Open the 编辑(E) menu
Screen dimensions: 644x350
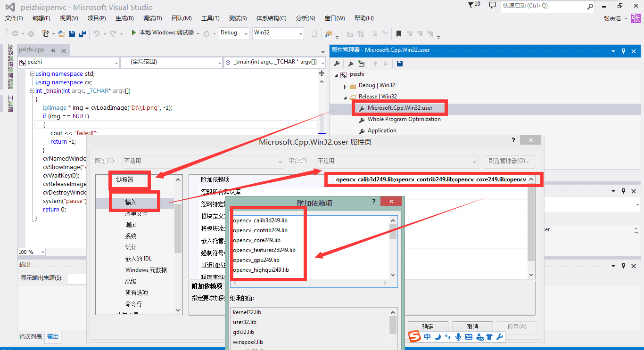tap(41, 18)
